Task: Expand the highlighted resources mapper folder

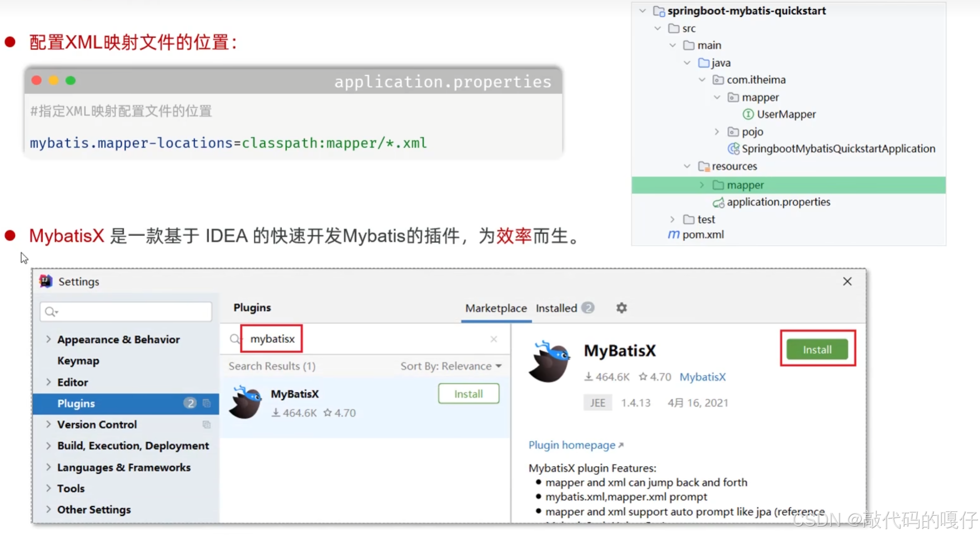Action: [x=702, y=185]
